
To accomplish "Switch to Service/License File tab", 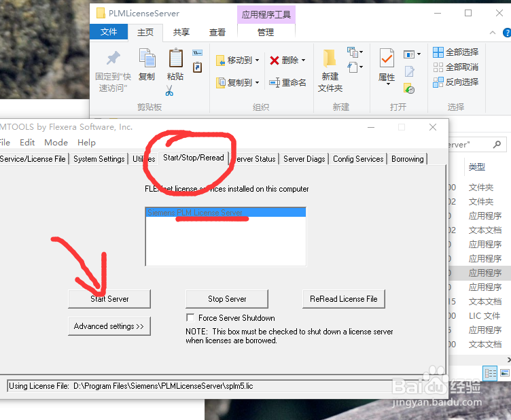I will (33, 159).
